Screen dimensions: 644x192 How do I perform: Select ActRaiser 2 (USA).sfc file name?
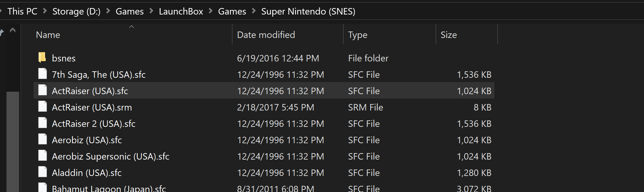(x=93, y=123)
